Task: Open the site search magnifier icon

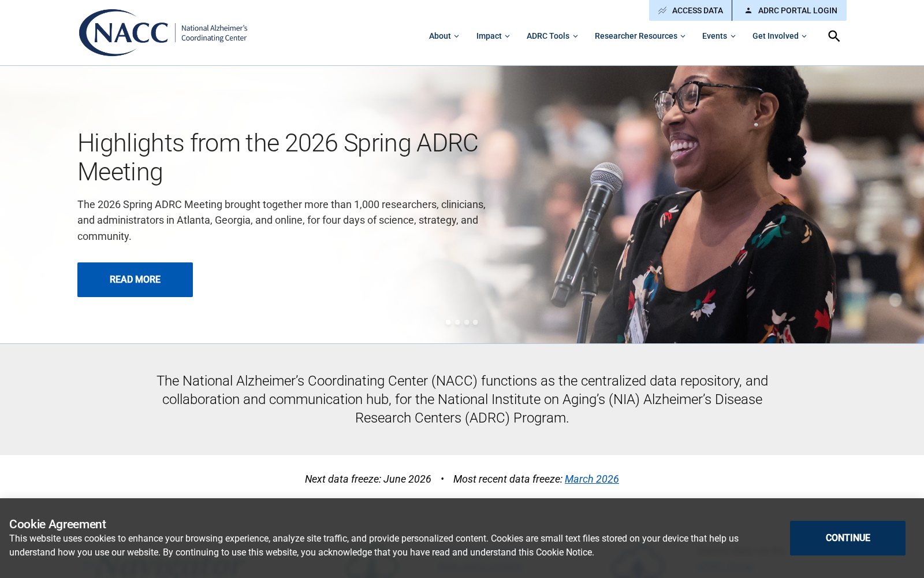Action: [x=834, y=36]
